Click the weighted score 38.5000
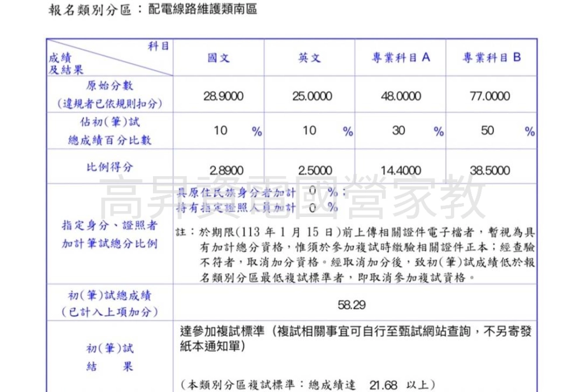 point(490,170)
